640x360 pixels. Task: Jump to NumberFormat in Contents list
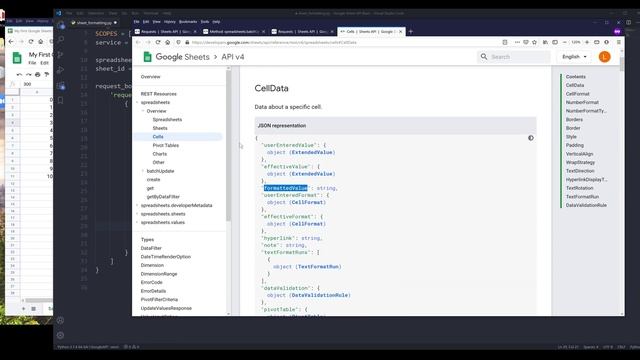point(582,102)
